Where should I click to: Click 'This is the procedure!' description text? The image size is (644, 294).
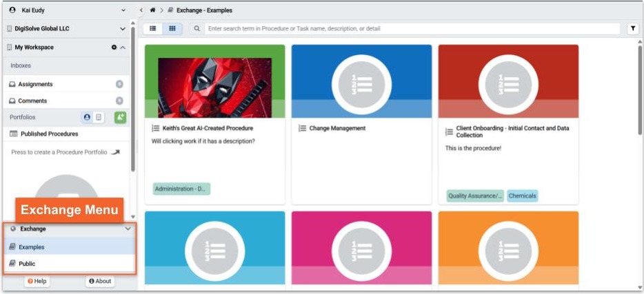pyautogui.click(x=473, y=149)
